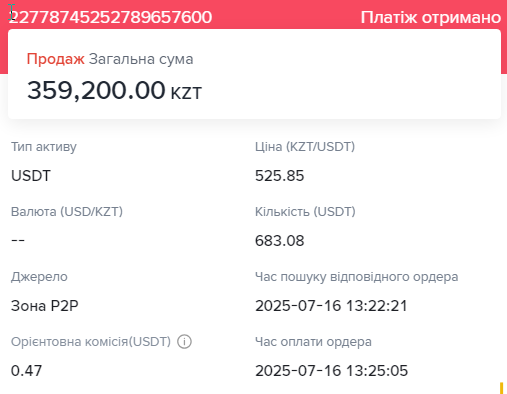The height and width of the screenshot is (394, 507).
Task: Click the Тип активу label
Action: coord(44,147)
